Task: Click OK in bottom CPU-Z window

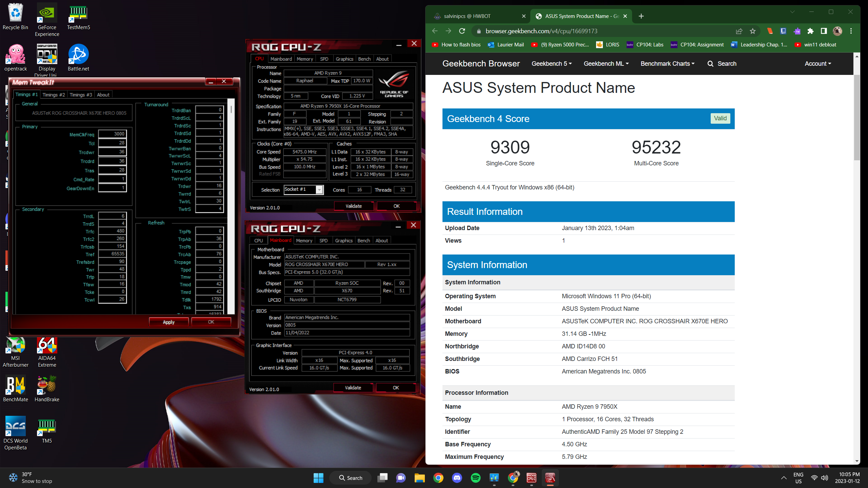Action: [x=396, y=388]
